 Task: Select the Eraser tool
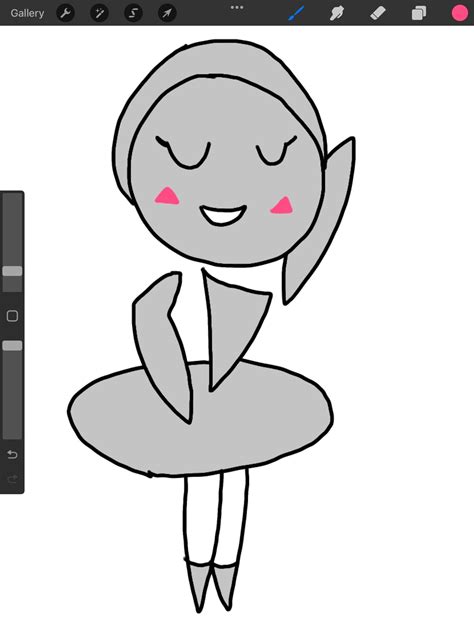click(x=378, y=13)
